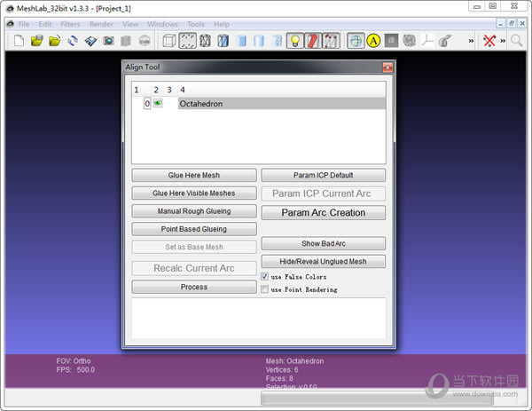This screenshot has height=411, width=532.
Task: Open the View menu
Action: (x=130, y=24)
